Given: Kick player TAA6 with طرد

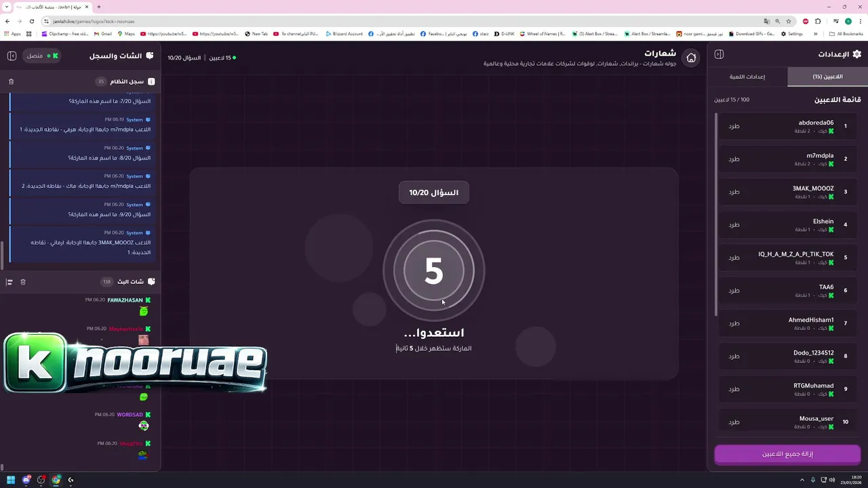Looking at the screenshot, I should 734,291.
